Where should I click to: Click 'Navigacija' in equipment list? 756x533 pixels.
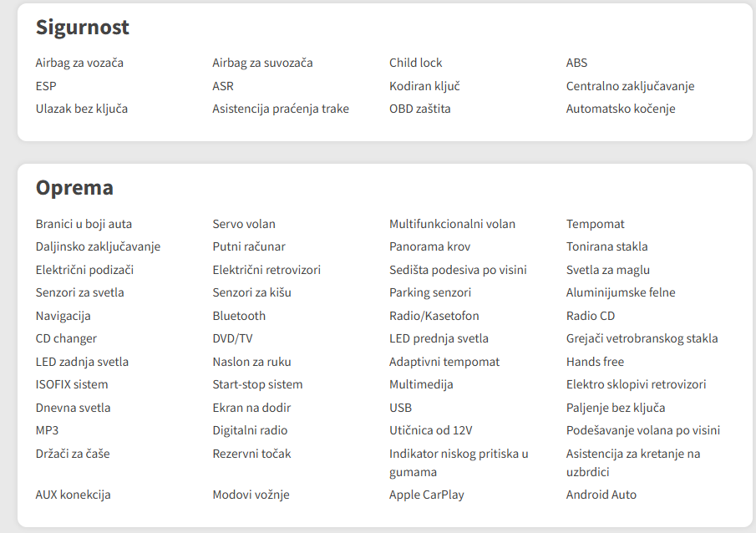pyautogui.click(x=63, y=316)
